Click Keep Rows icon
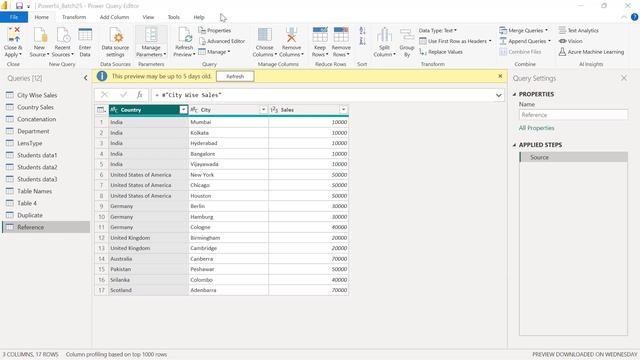 pyautogui.click(x=320, y=35)
